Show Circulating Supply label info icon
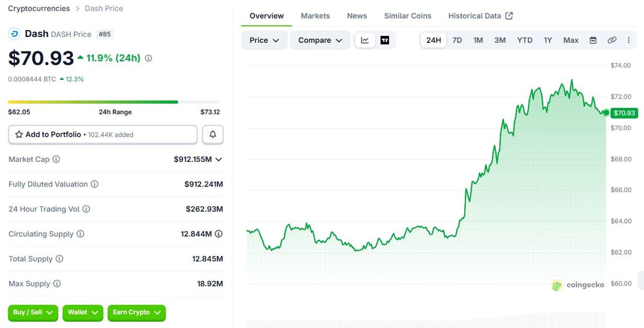Image resolution: width=644 pixels, height=328 pixels. coord(80,234)
